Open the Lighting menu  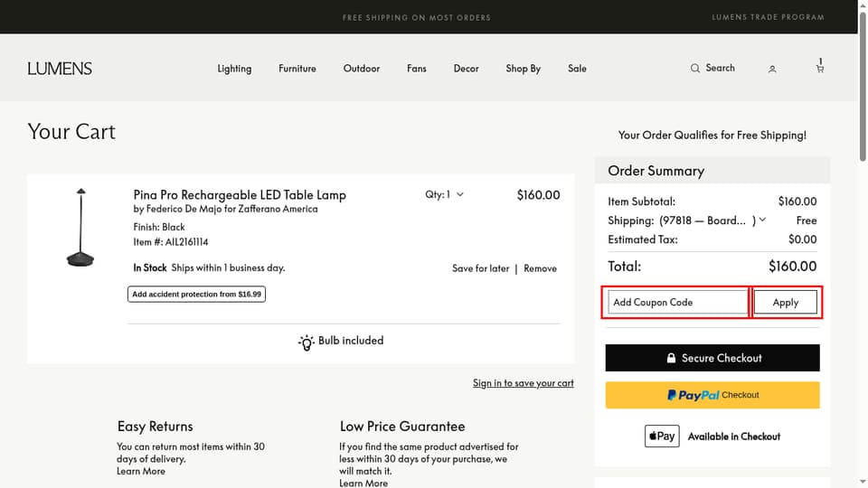(234, 68)
